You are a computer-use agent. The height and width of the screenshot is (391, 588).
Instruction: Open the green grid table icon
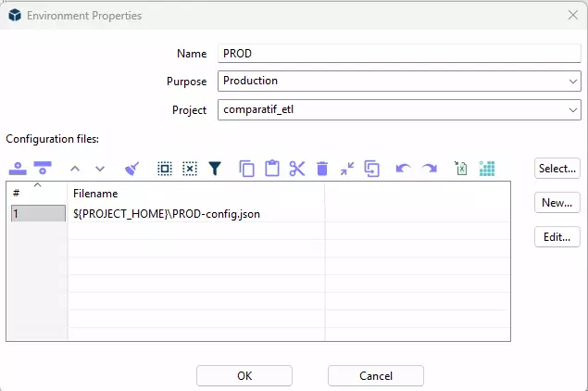487,169
